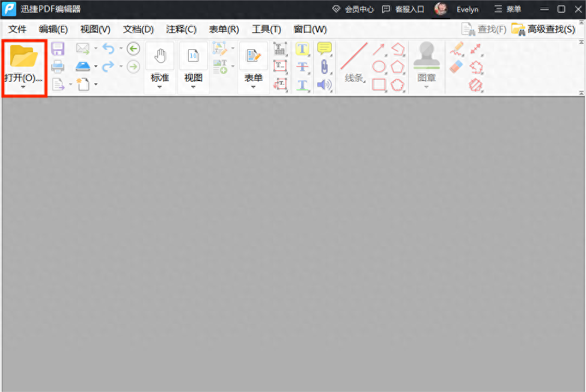Viewport: 586px width, 392px height.
Task: Open the 注释(C) menu
Action: coord(181,29)
